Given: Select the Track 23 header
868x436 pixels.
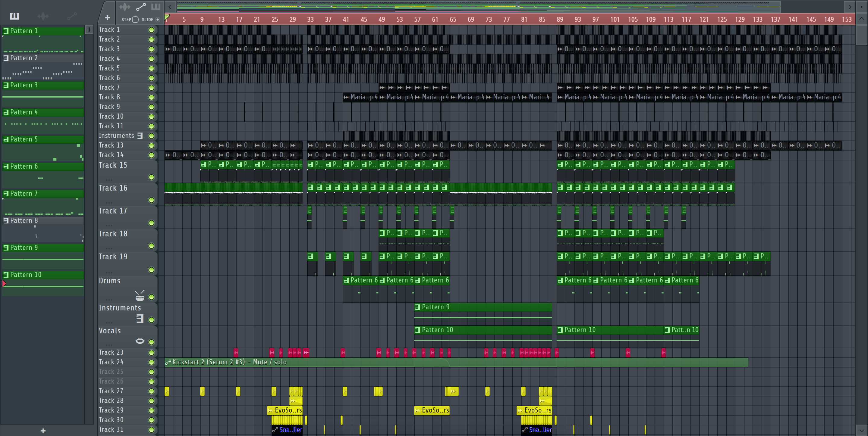Looking at the screenshot, I should pos(127,353).
